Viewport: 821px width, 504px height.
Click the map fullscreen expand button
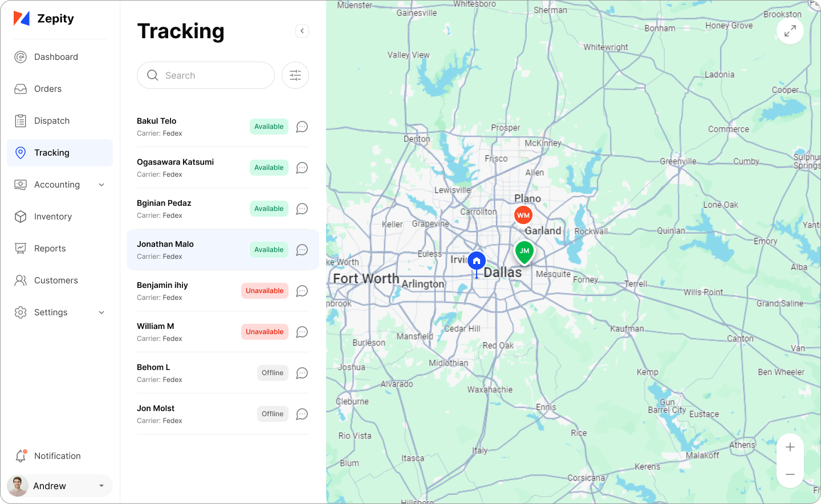790,30
